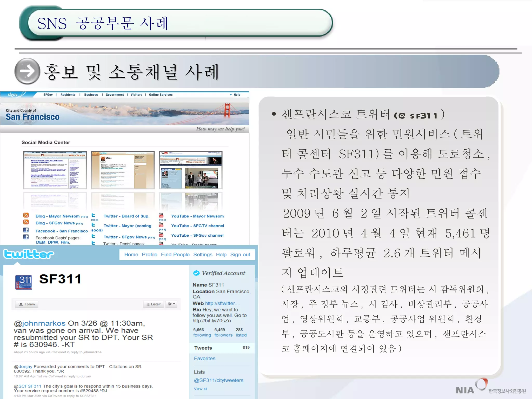The height and width of the screenshot is (399, 532).
Task: Open Government menu item
Action: (115, 95)
